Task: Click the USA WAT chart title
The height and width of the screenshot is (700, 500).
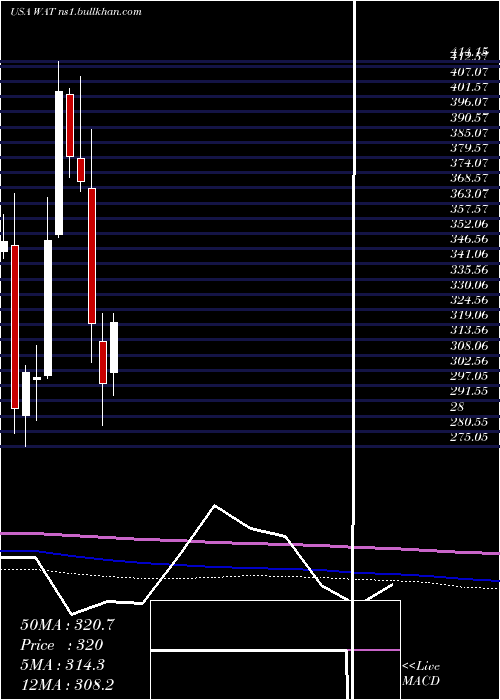Action: [x=76, y=12]
